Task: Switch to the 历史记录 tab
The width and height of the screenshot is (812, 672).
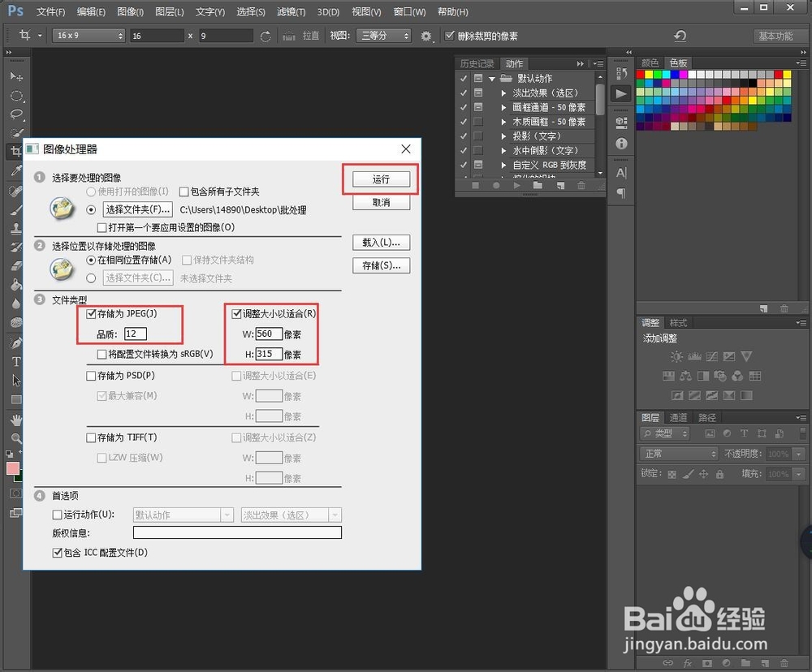Action: coord(477,63)
